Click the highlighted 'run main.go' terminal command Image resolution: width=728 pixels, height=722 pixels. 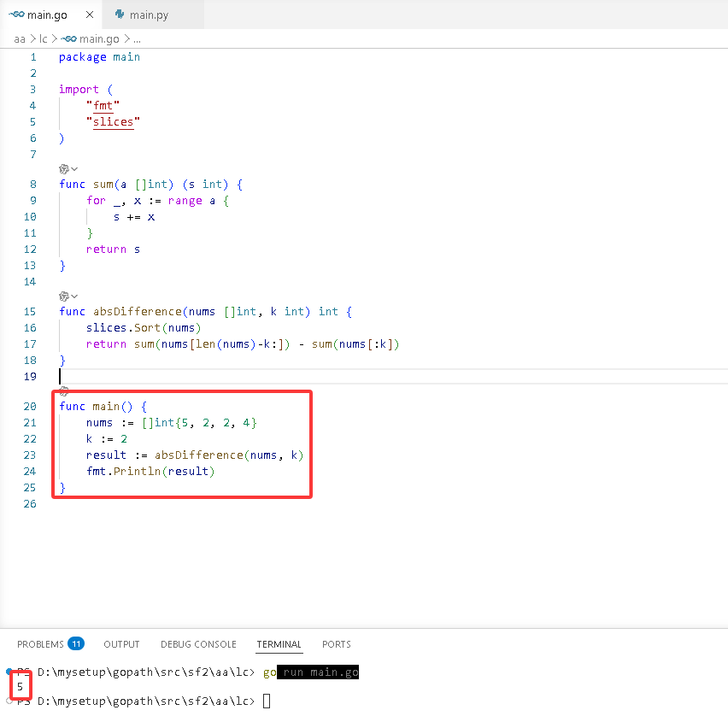click(x=318, y=672)
